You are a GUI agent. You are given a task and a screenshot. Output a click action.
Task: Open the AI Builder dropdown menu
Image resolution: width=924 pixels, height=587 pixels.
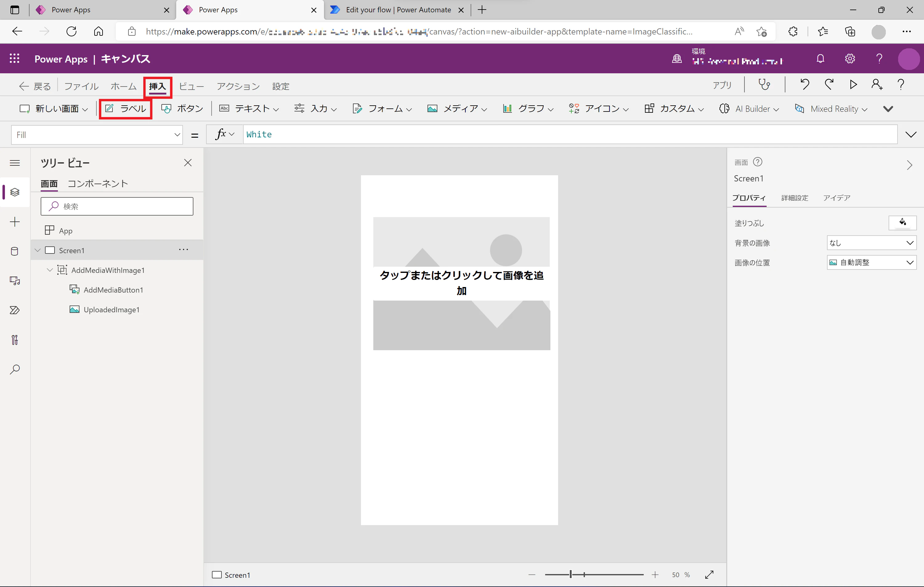point(749,109)
